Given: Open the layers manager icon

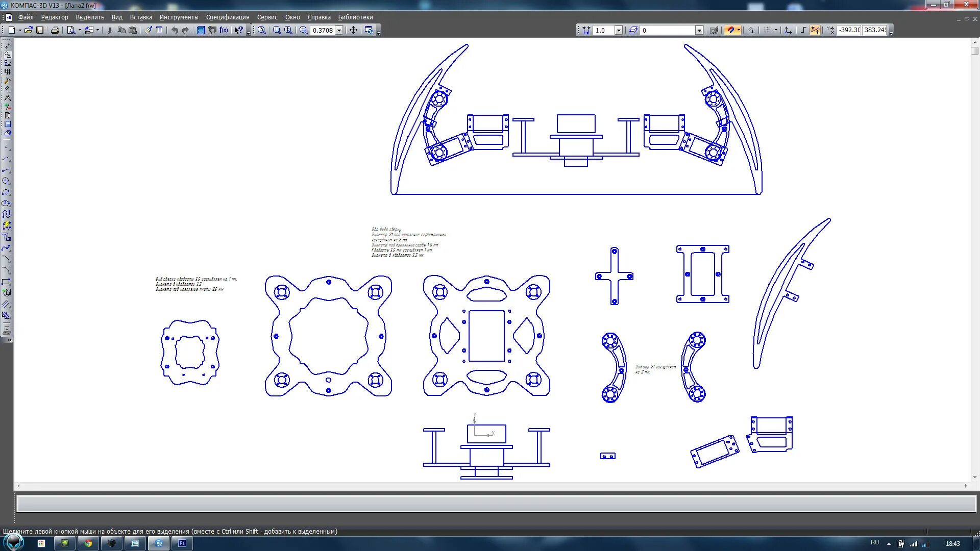Looking at the screenshot, I should [633, 30].
